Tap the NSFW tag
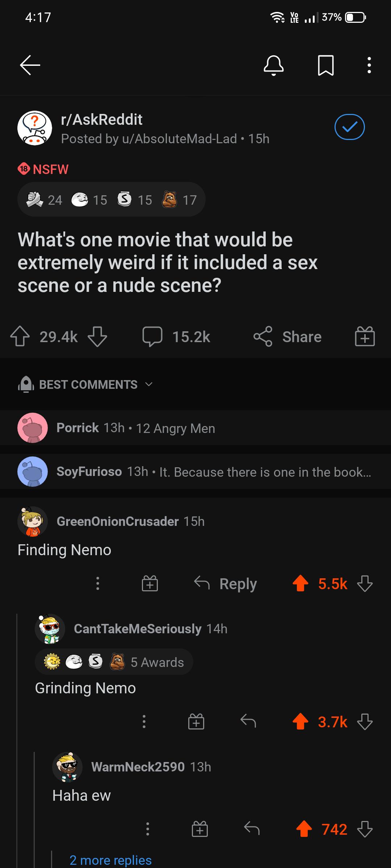Viewport: 391px width, 868px height. coord(43,169)
